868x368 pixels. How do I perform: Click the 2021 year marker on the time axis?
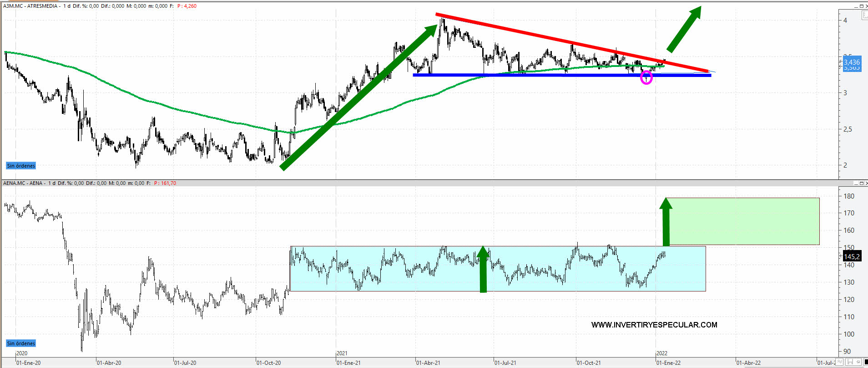coord(342,353)
